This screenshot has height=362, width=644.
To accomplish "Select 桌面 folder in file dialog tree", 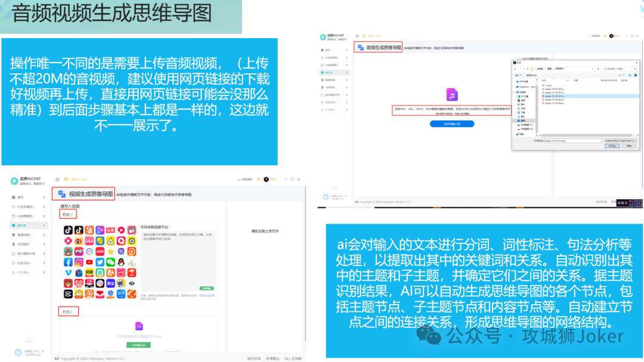I will (524, 121).
